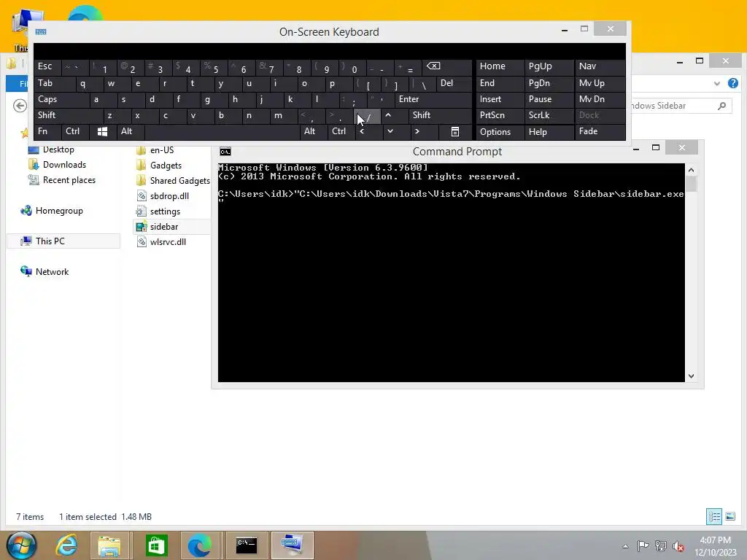Select Downloads in navigation pane
This screenshot has width=747, height=560.
tap(64, 165)
